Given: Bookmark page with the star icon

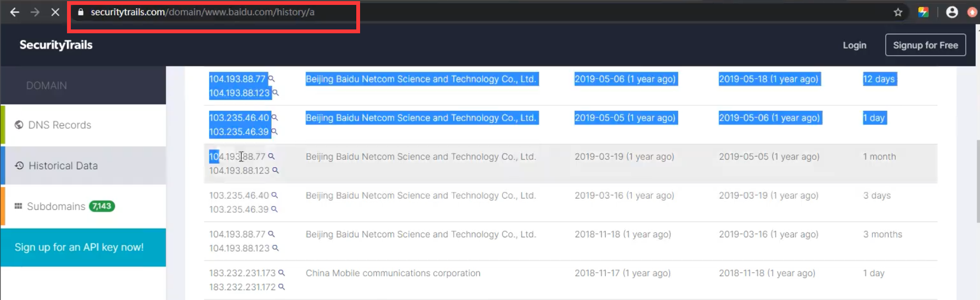Looking at the screenshot, I should click(x=898, y=12).
